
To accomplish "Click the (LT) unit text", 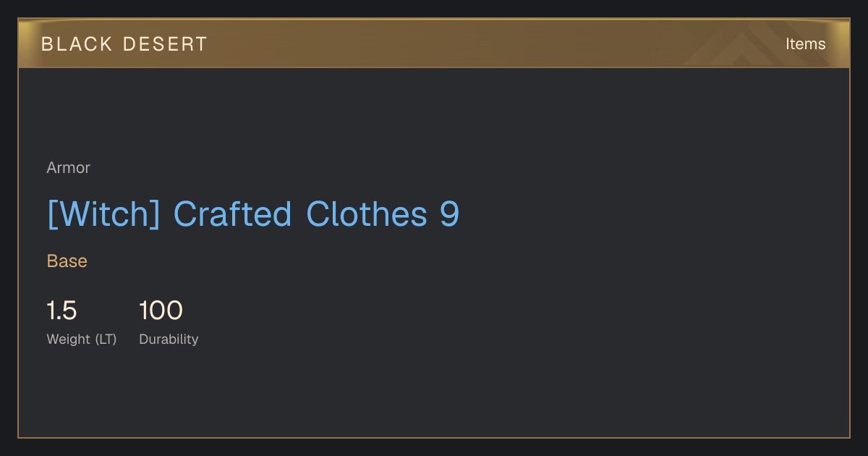I will [106, 339].
